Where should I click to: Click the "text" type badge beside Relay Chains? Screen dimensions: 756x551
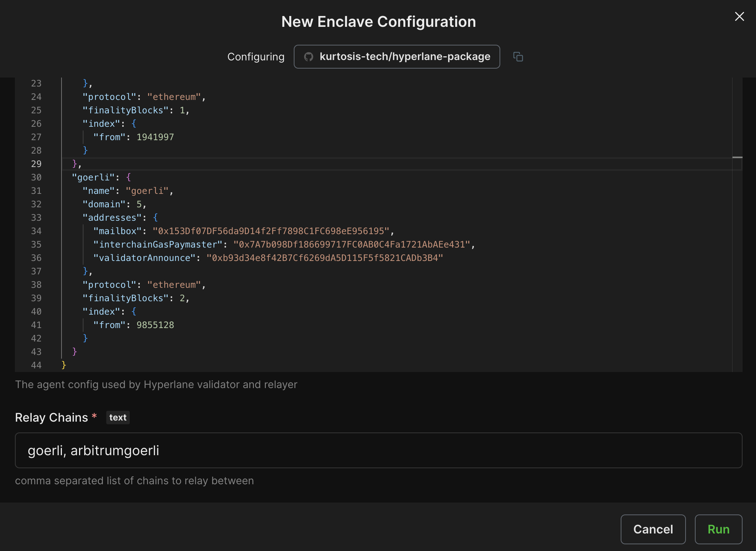[118, 418]
